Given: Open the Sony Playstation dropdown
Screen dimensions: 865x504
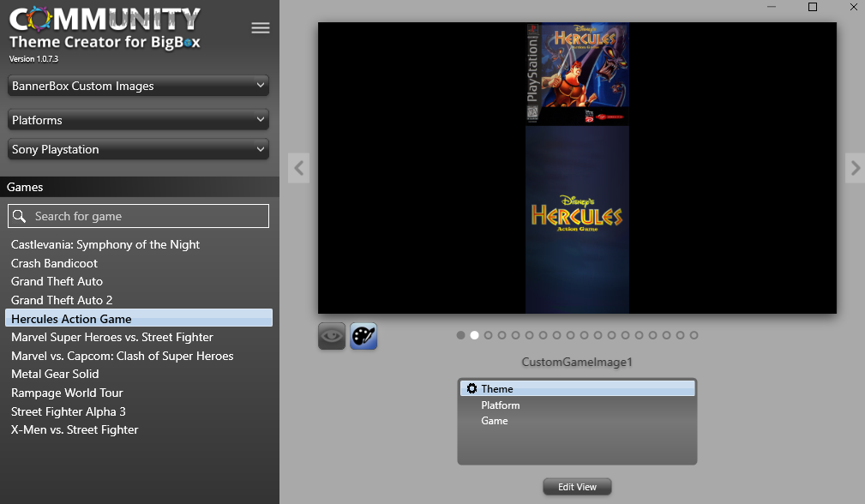Looking at the screenshot, I should 139,149.
